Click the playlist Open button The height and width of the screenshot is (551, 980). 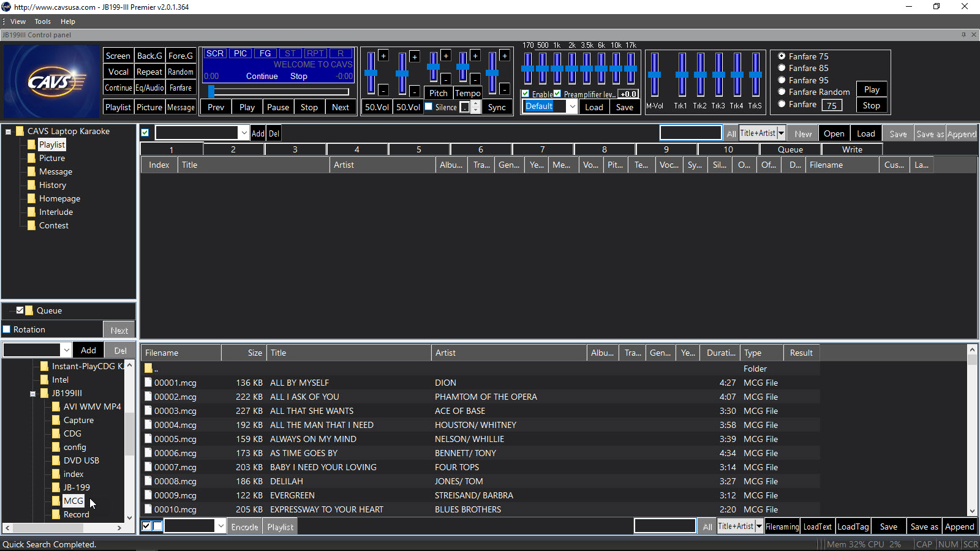(834, 133)
